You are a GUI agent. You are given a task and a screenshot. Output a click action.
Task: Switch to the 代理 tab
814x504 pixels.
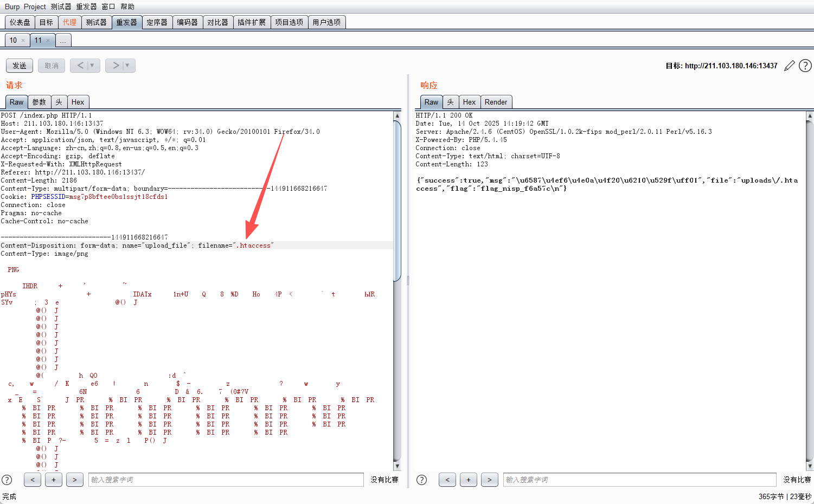click(x=69, y=22)
